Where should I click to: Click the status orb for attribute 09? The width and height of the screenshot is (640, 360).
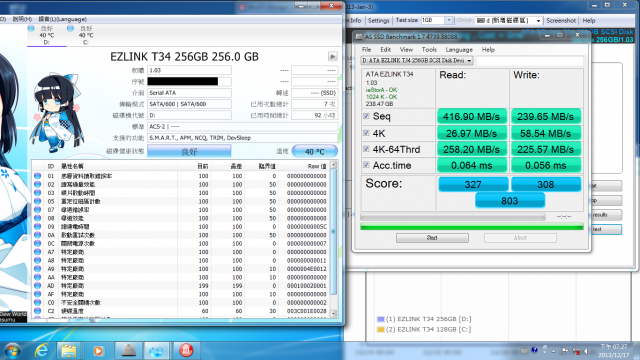point(38,227)
